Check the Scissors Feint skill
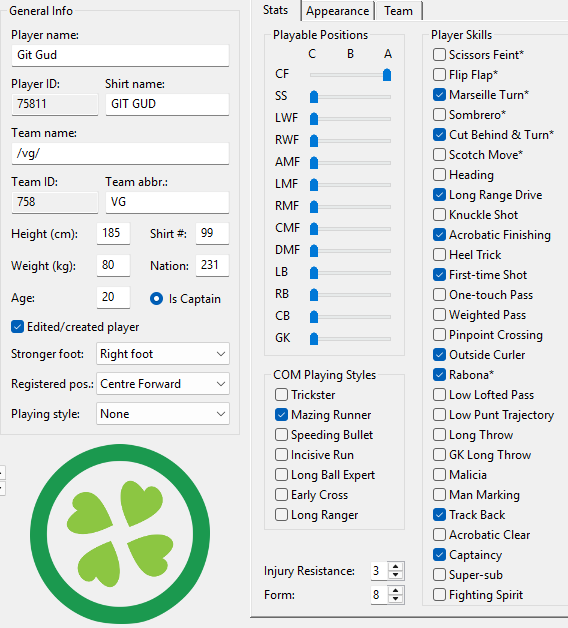Viewport: 568px width, 628px height. [439, 54]
